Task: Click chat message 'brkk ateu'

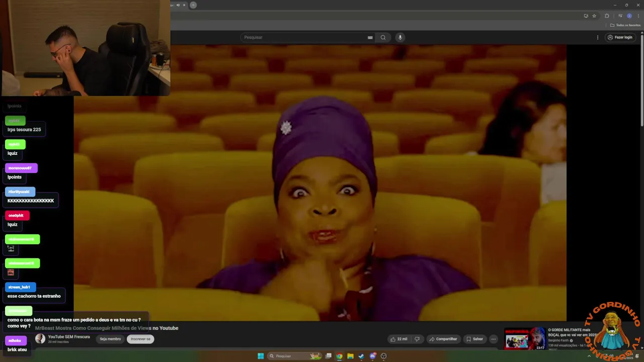Action: coord(17,349)
